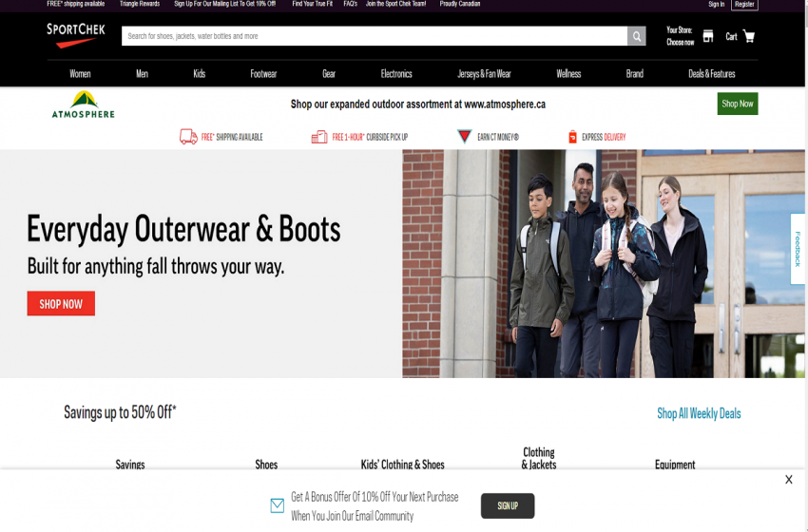
Task: Select Clothing & Jackets category
Action: click(538, 458)
